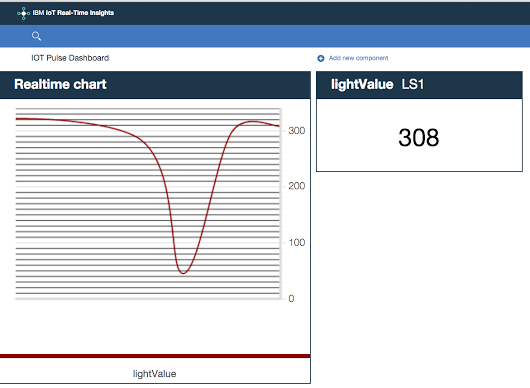
Task: Click the lowest dip of the red curve
Action: click(x=183, y=273)
